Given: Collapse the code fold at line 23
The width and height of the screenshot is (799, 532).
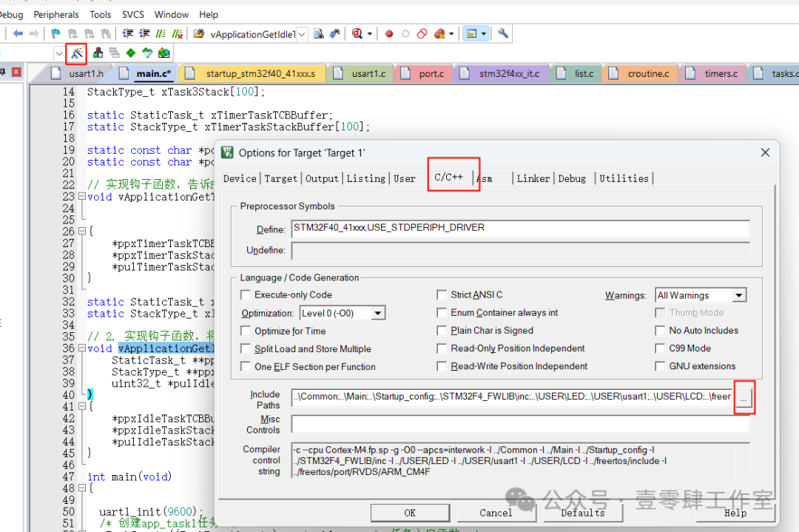Looking at the screenshot, I should (x=81, y=196).
